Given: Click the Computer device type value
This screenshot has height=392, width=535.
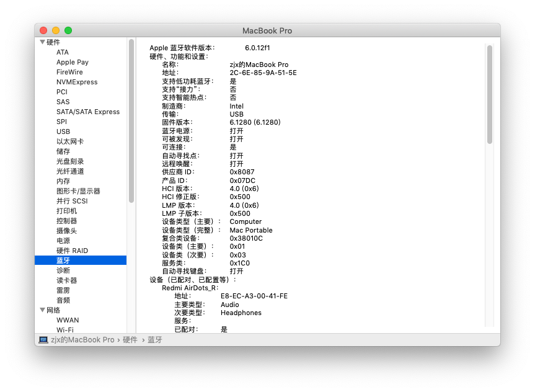Looking at the screenshot, I should point(245,221).
